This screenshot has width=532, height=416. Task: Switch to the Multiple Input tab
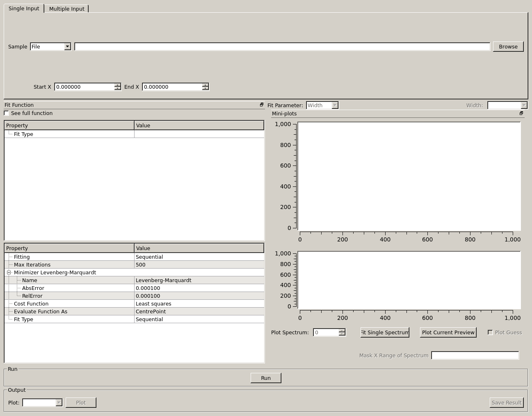point(66,9)
